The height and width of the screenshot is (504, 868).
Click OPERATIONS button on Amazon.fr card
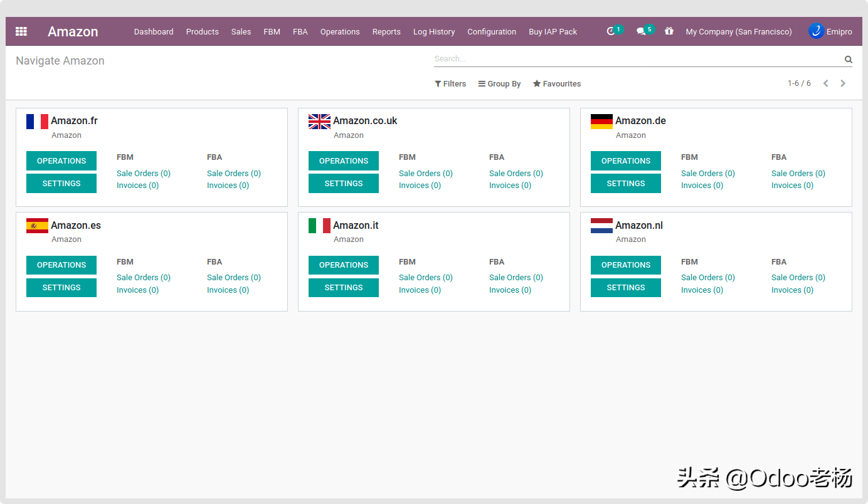[x=61, y=161]
